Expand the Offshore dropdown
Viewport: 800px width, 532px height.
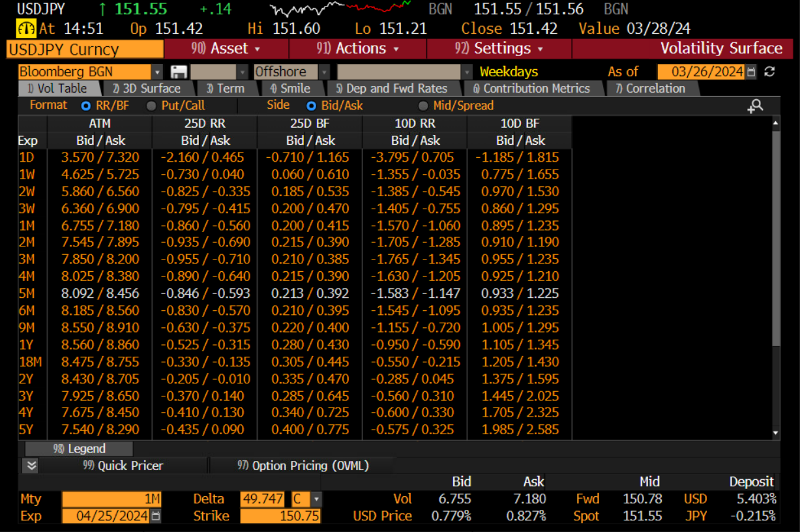(324, 72)
